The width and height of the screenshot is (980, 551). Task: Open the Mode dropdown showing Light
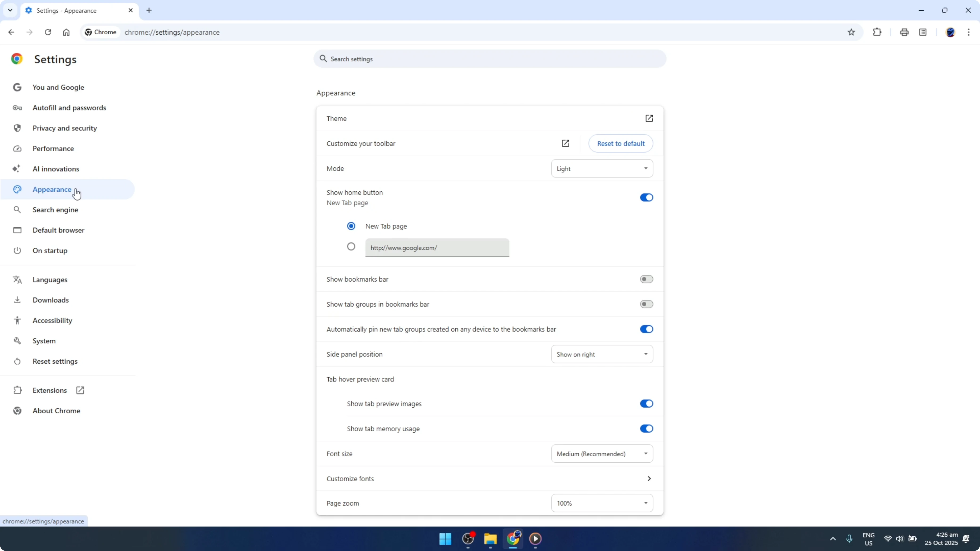(x=602, y=168)
